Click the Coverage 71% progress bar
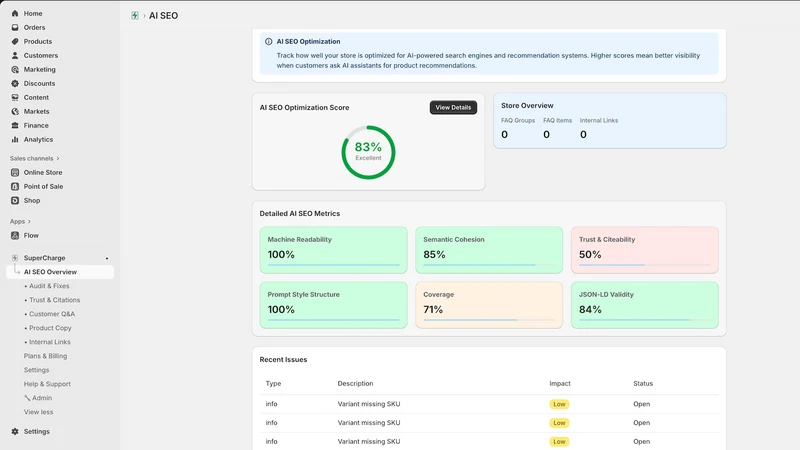This screenshot has width=800, height=450. 489,320
